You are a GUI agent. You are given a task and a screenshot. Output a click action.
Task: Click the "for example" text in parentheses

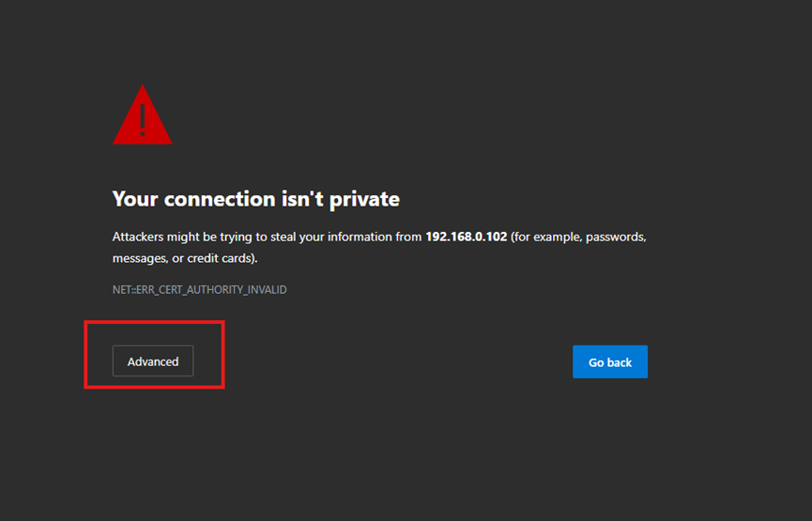point(549,238)
